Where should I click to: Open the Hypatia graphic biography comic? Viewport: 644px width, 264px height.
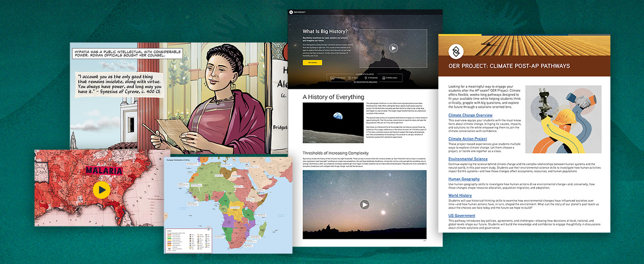[178, 98]
